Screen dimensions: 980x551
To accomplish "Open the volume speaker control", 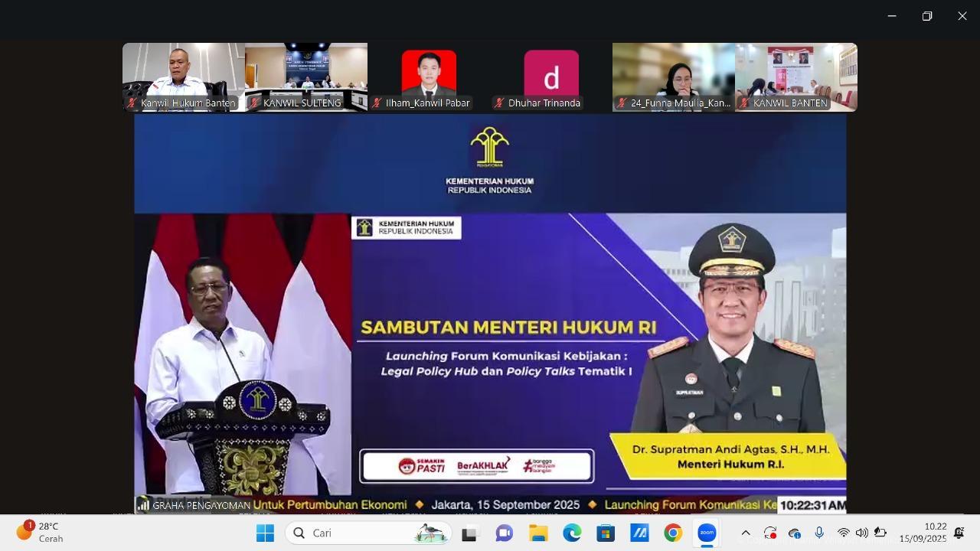I will pos(861,533).
